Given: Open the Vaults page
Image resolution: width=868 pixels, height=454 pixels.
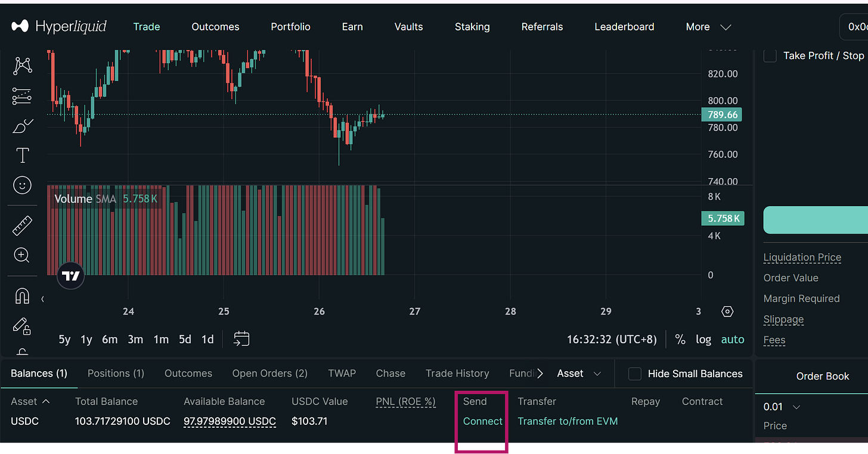Looking at the screenshot, I should 409,27.
